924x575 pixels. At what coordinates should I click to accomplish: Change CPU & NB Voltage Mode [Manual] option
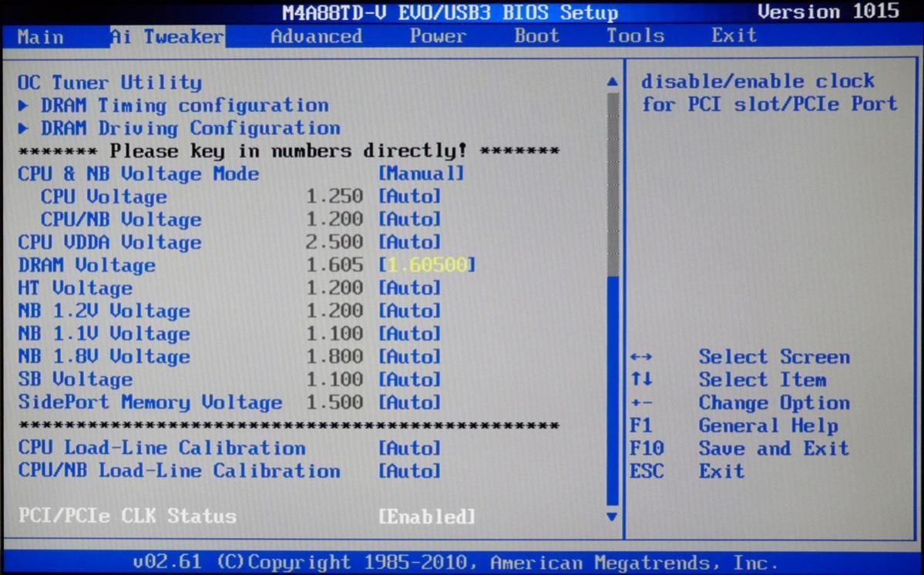pyautogui.click(x=421, y=173)
